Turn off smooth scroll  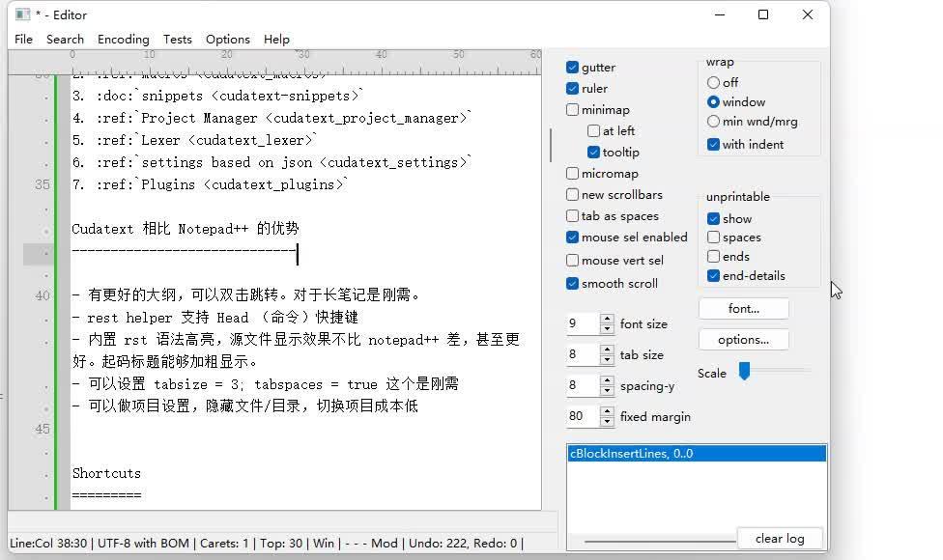tap(573, 282)
